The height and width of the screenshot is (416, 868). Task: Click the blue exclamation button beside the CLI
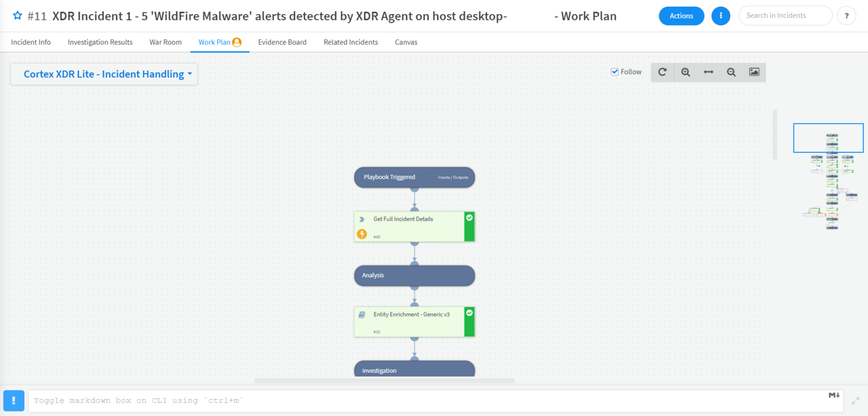(x=14, y=401)
